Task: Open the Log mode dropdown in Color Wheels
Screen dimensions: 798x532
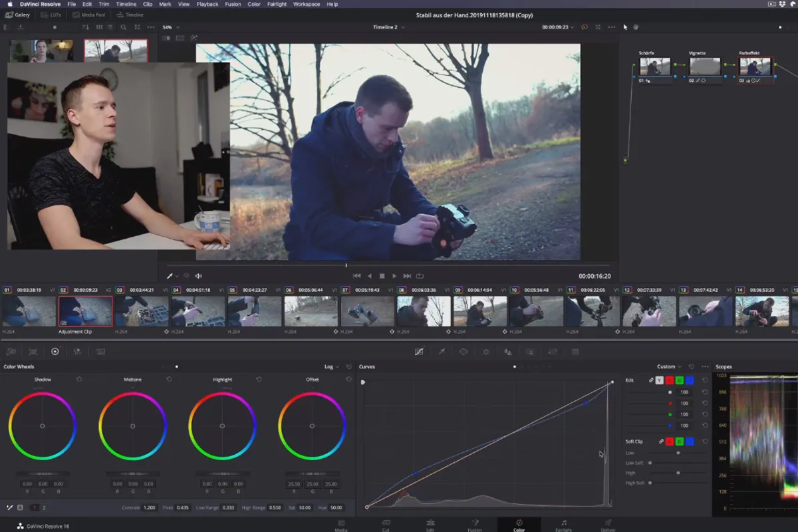Action: click(331, 366)
